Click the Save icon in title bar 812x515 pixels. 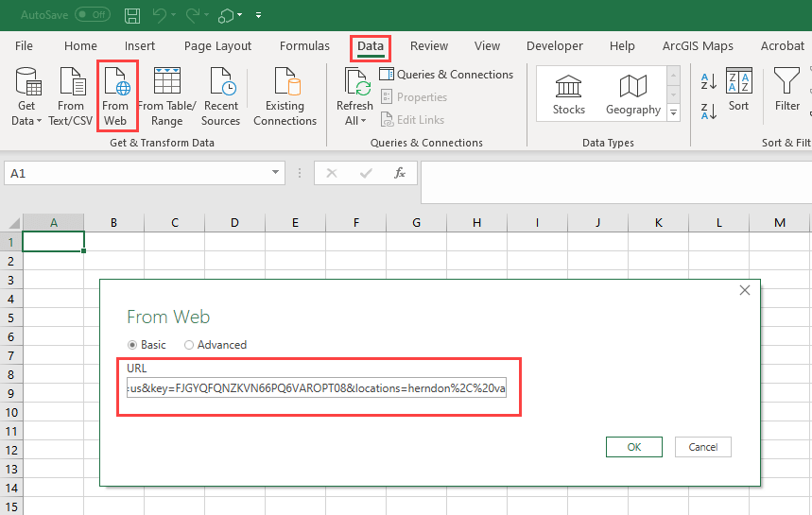(132, 15)
